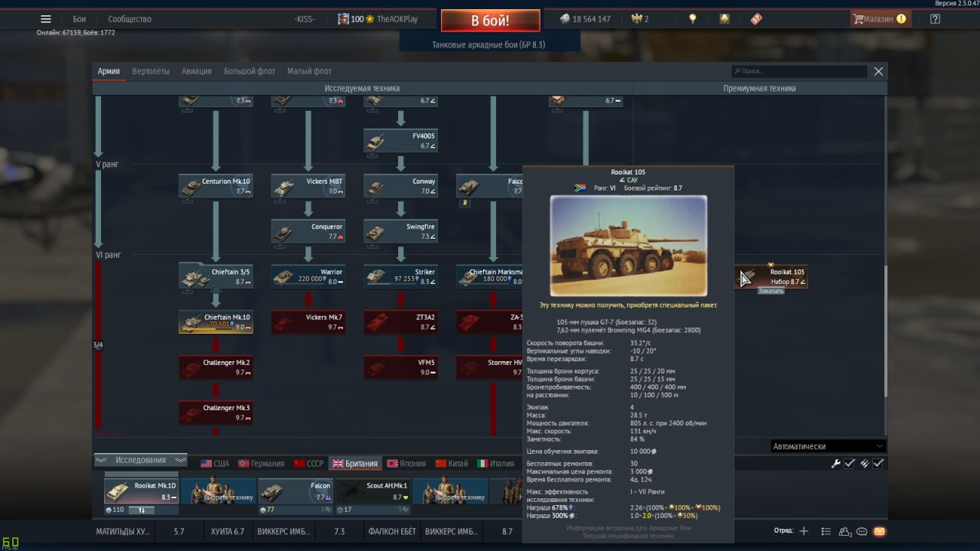Viewport: 980px width, 551px height.
Task: Select the СССР nation tab
Action: click(x=308, y=464)
